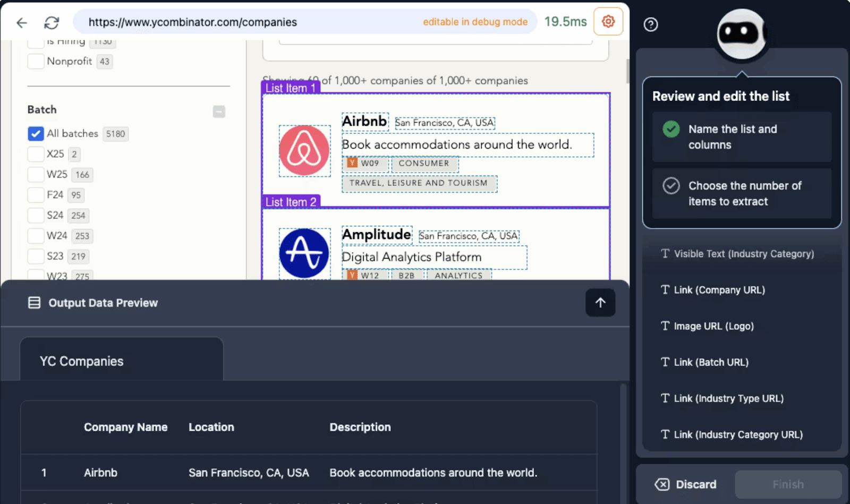Click the Output Data Preview table icon

coord(34,302)
